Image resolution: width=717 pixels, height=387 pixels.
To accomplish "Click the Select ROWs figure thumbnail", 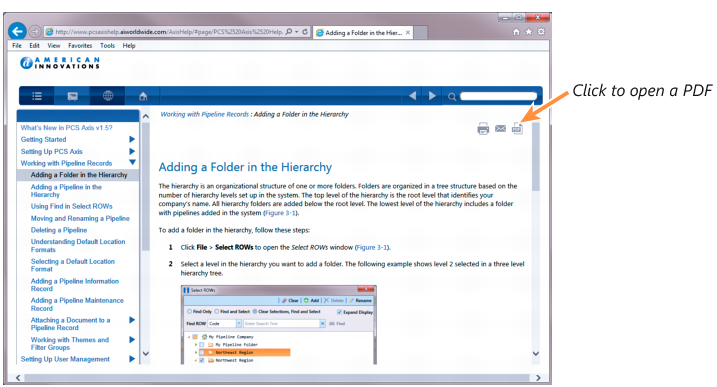I will 279,325.
